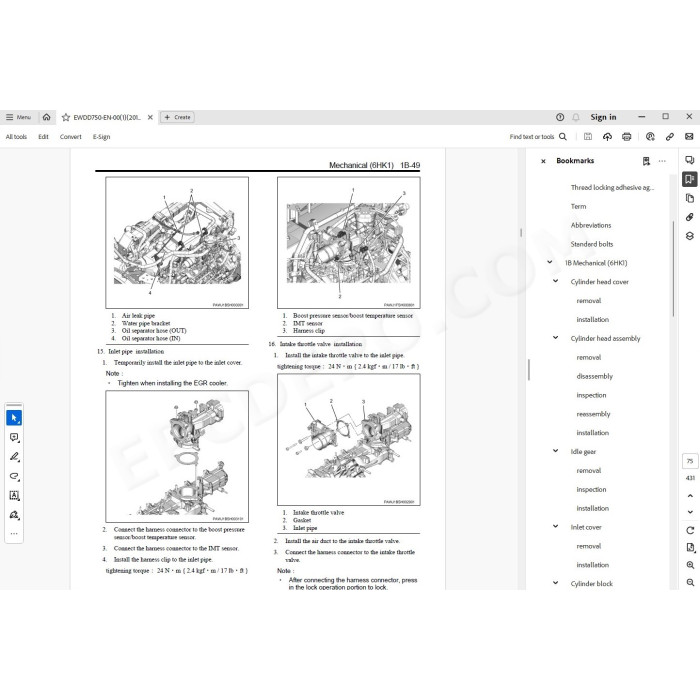Collapse the 1B Mechanical (6HK1) bookmark

point(550,262)
